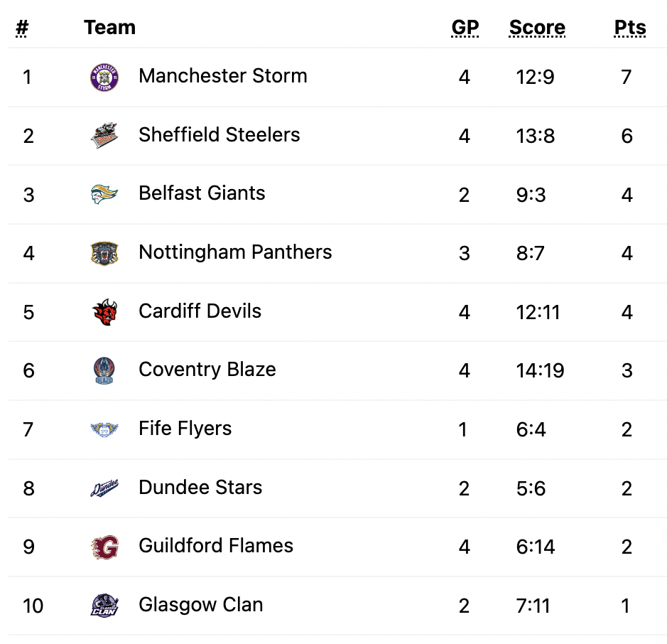Click the Nottingham Panthers team logo
Viewport: 667px width, 644px height.
click(104, 253)
